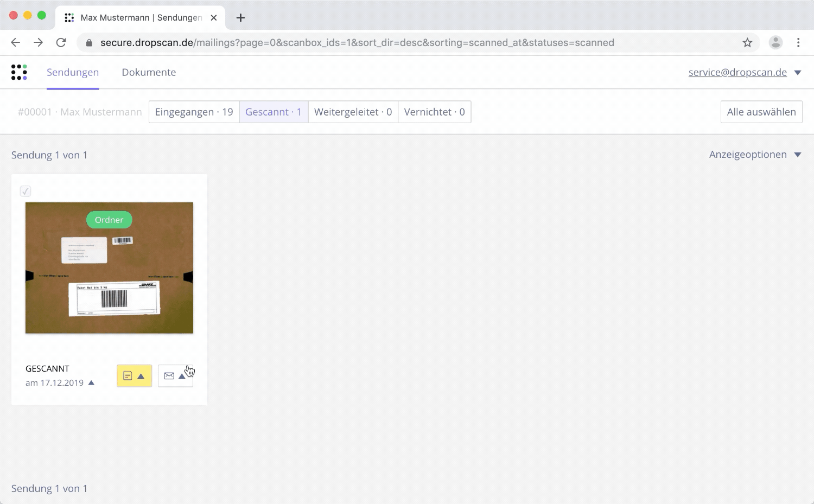Image resolution: width=814 pixels, height=504 pixels.
Task: Reload the page in browser
Action: [61, 43]
